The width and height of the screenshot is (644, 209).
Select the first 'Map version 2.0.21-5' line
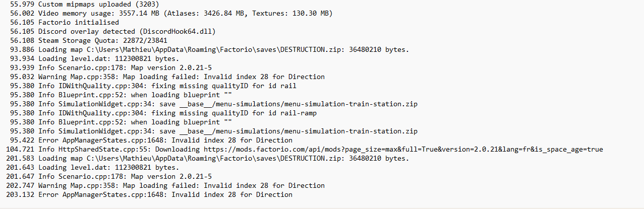[x=110, y=67]
